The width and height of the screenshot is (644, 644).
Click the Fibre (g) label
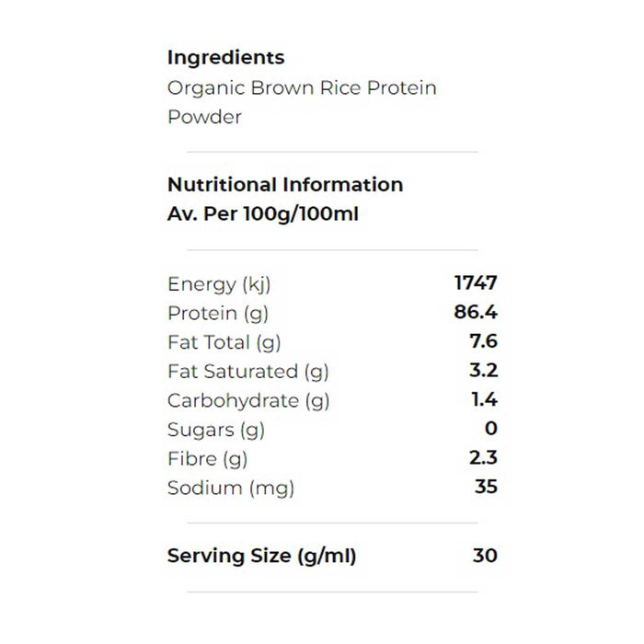click(x=208, y=459)
